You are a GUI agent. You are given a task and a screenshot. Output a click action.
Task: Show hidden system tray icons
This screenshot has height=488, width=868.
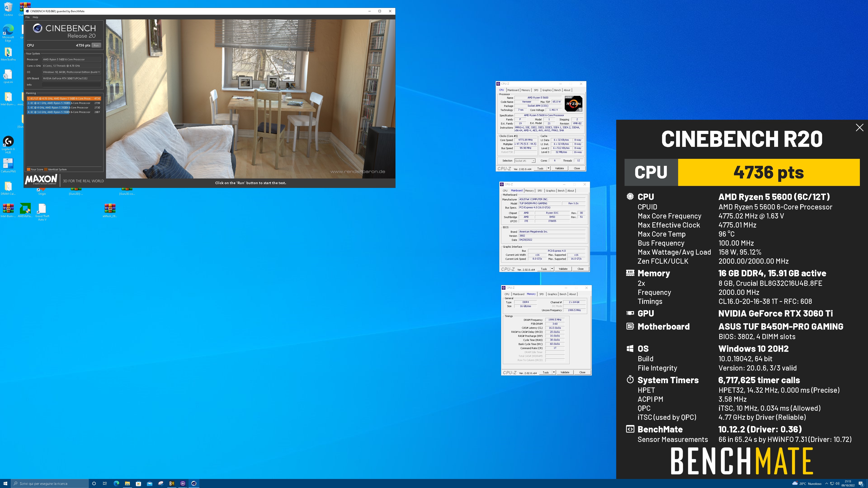(x=827, y=483)
